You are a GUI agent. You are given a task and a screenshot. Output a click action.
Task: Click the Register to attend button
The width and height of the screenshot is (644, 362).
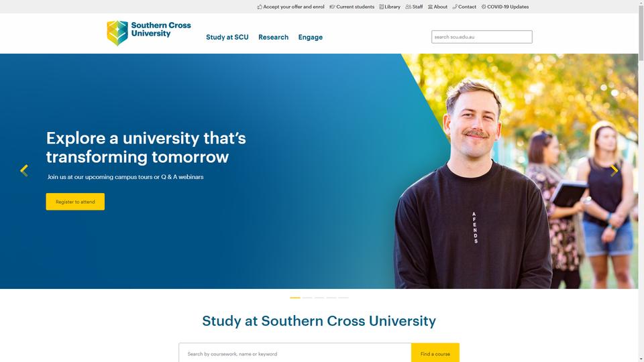tap(75, 202)
